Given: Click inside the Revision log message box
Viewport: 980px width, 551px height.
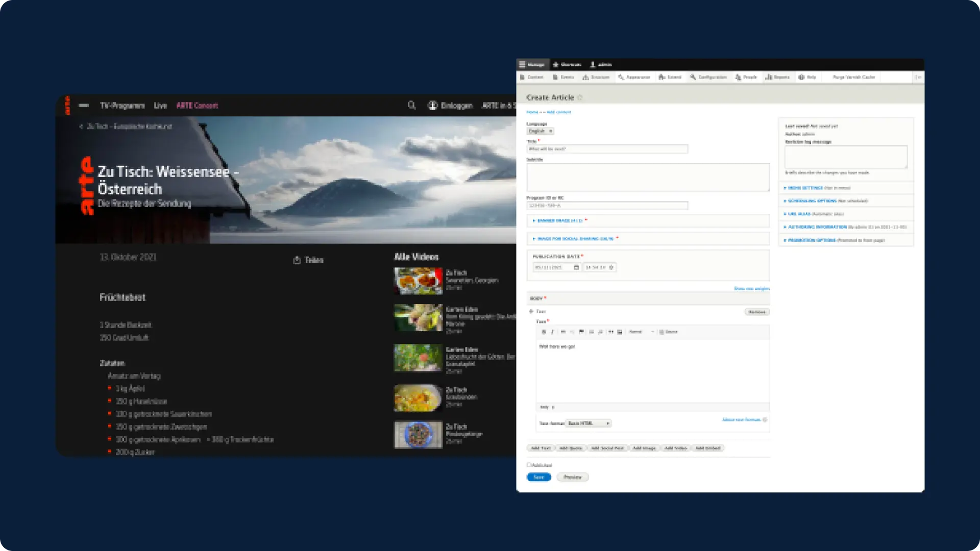Looking at the screenshot, I should (846, 157).
